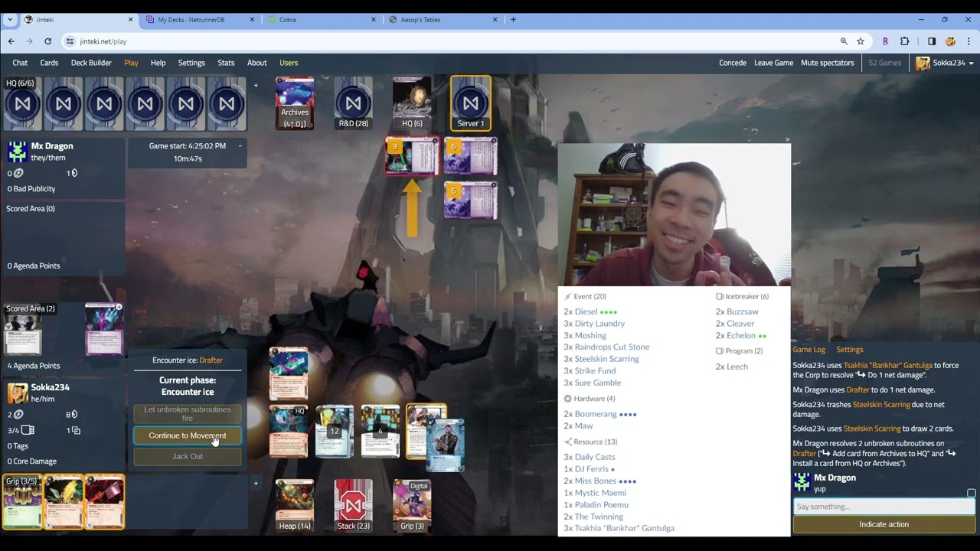Click the Say something chat input
The image size is (980, 551).
tap(884, 507)
